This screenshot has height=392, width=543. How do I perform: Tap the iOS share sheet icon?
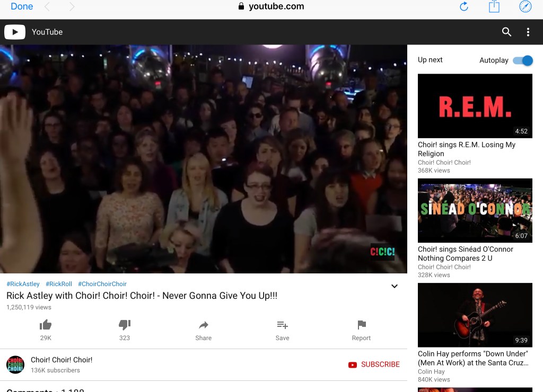(494, 6)
